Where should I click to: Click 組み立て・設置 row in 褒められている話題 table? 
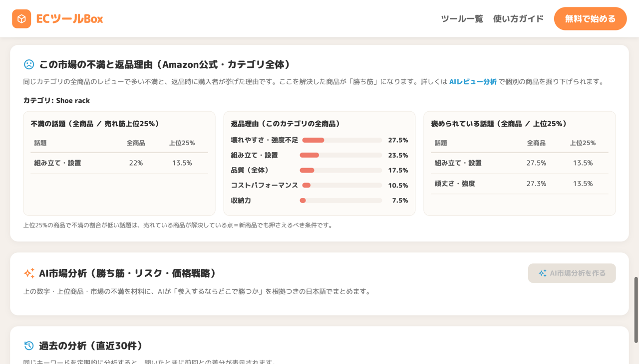pyautogui.click(x=520, y=163)
